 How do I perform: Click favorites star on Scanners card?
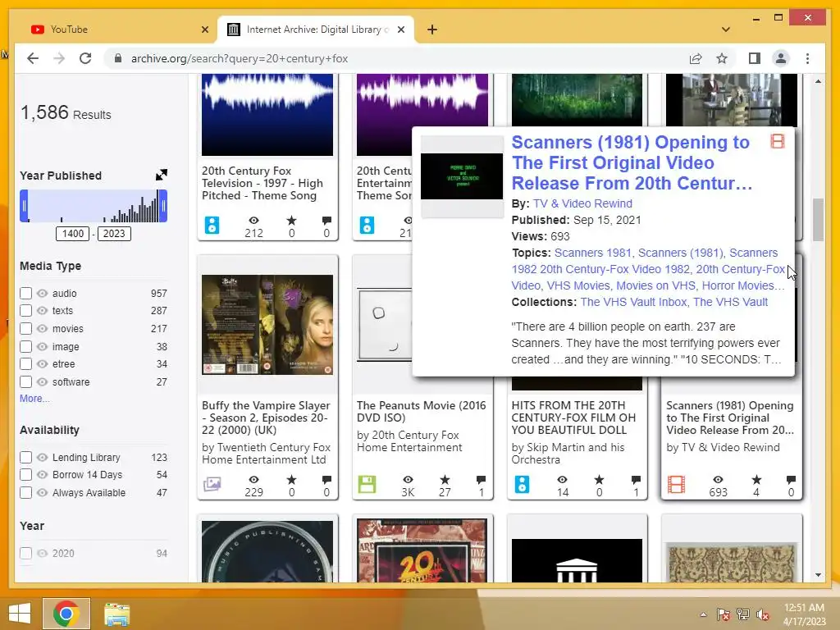[x=756, y=479]
